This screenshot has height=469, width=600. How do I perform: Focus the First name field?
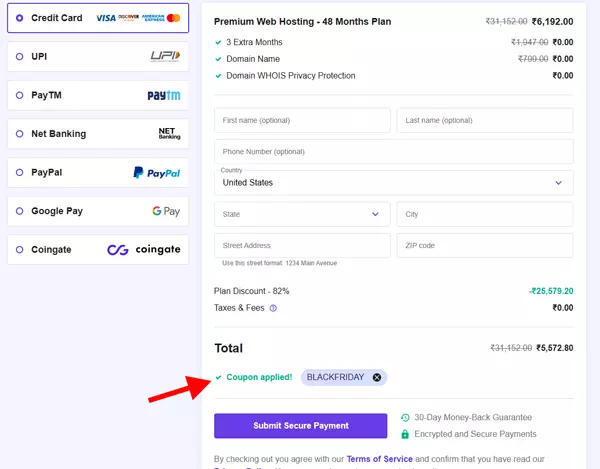point(302,120)
